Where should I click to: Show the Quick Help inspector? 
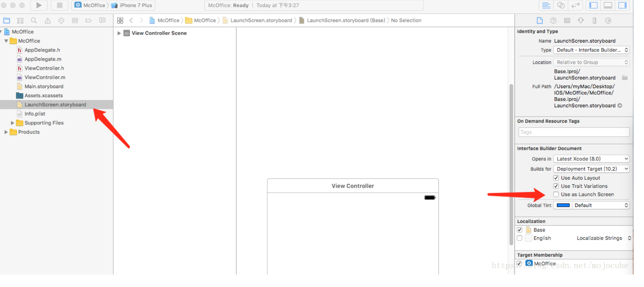[x=554, y=20]
